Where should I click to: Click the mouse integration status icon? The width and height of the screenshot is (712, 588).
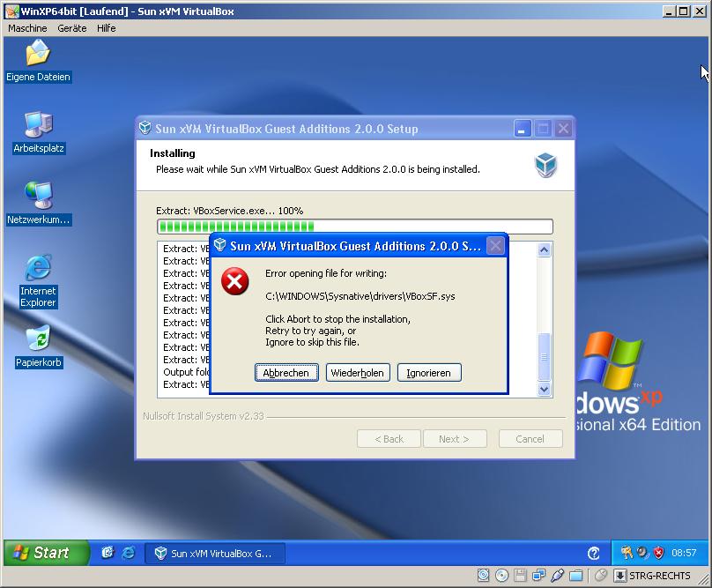pyautogui.click(x=601, y=576)
